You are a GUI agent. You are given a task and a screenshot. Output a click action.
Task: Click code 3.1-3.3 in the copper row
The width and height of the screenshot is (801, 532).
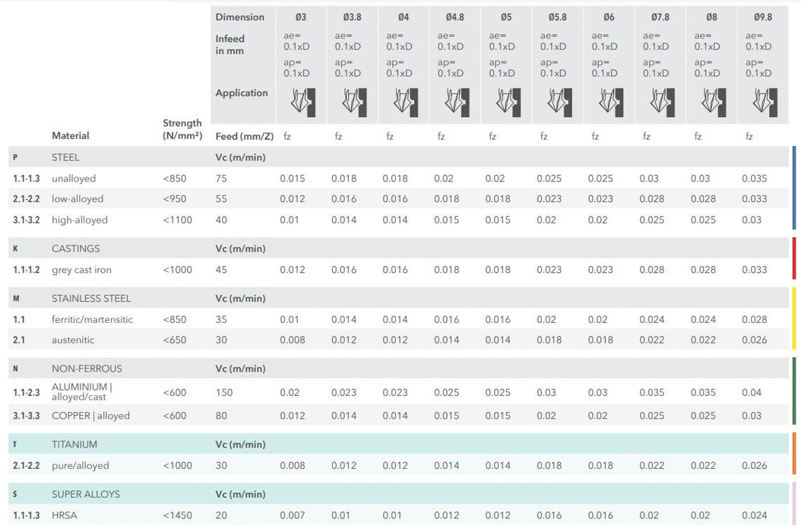(26, 416)
